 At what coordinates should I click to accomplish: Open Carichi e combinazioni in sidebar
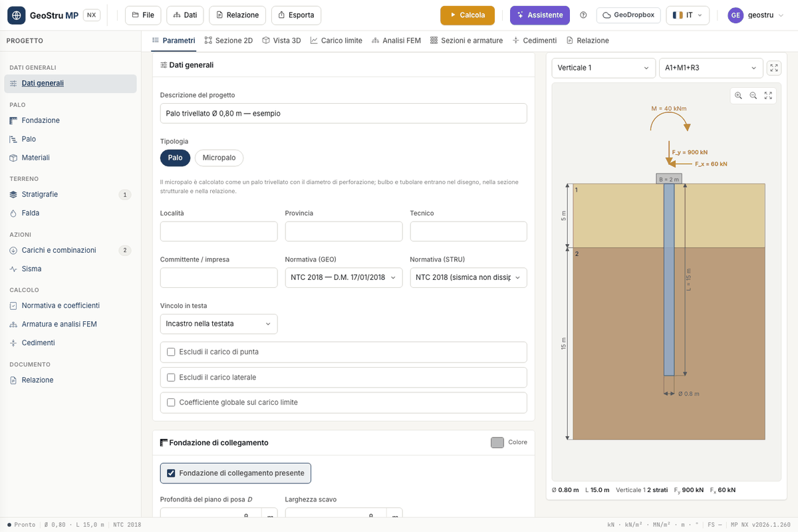tap(70, 251)
